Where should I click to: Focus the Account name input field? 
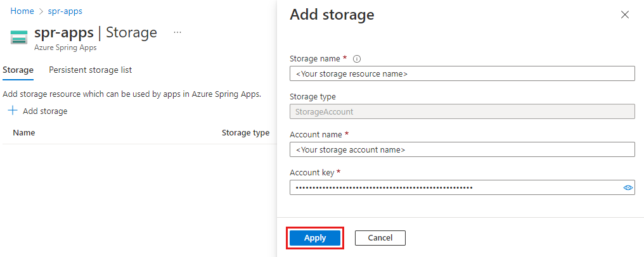pos(462,149)
